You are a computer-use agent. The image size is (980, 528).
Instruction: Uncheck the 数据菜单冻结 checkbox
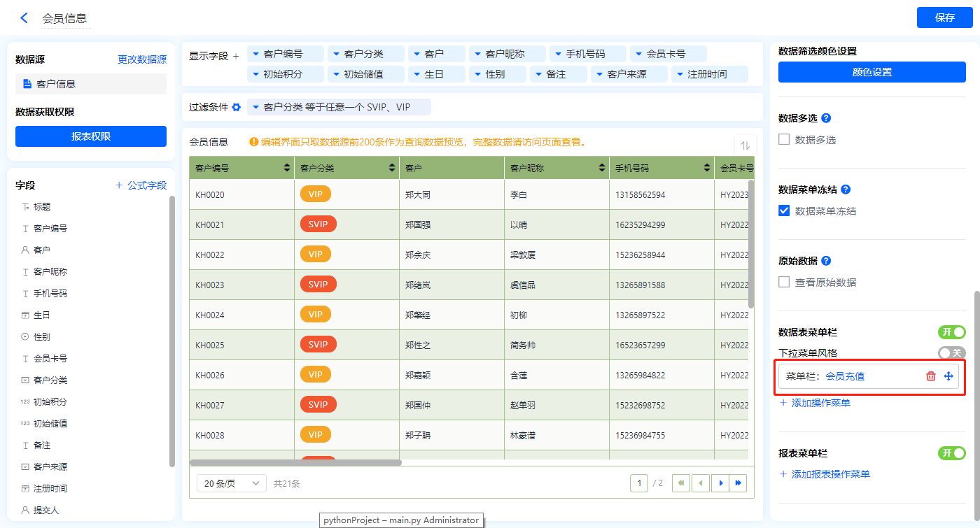[784, 211]
